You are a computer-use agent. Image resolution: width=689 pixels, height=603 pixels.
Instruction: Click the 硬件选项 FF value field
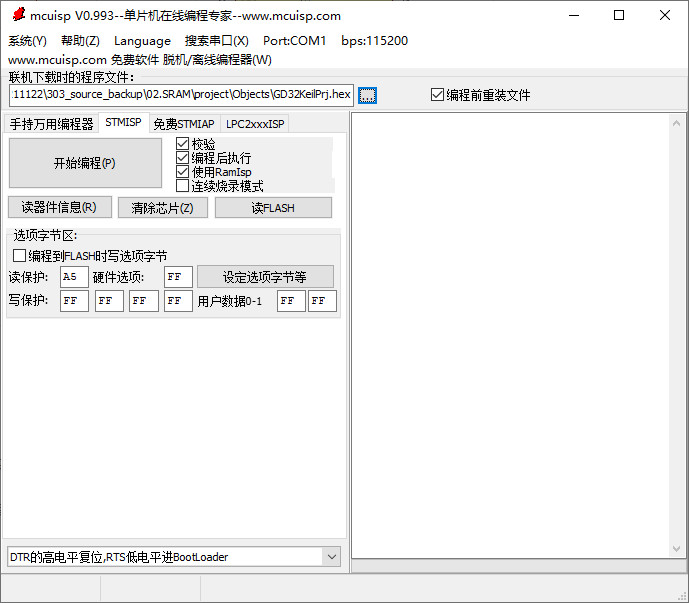click(x=178, y=277)
